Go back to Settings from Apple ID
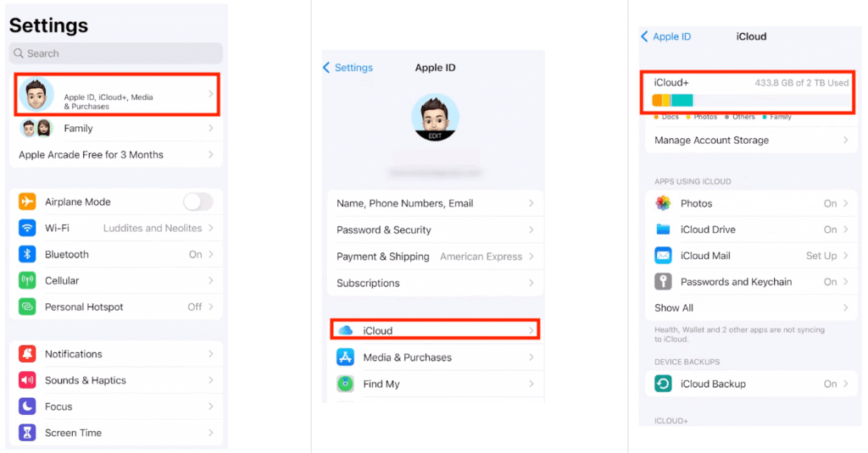The image size is (868, 453). [x=348, y=68]
